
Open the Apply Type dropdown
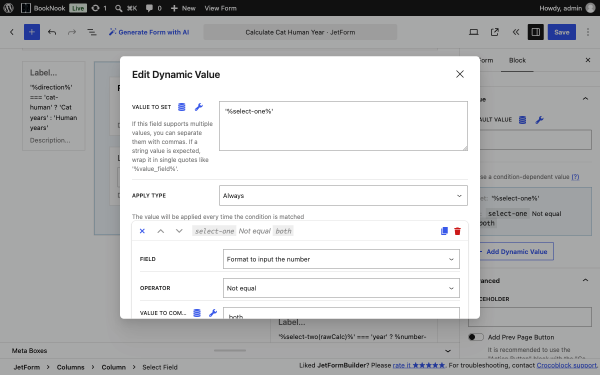click(x=343, y=196)
